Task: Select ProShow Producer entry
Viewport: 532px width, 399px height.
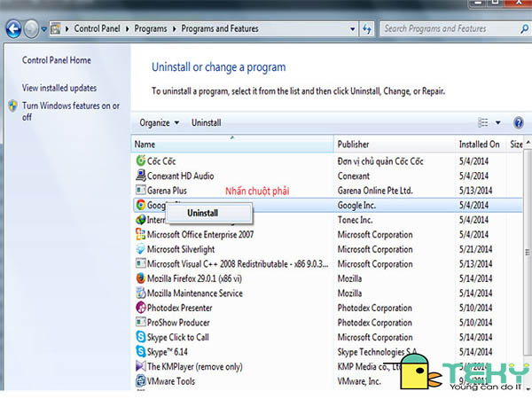Action: (x=178, y=323)
